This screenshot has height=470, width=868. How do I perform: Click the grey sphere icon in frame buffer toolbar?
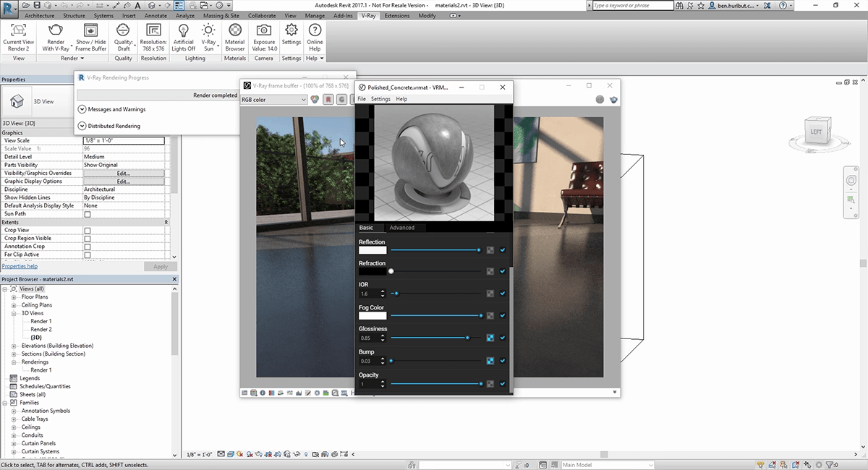pos(600,100)
